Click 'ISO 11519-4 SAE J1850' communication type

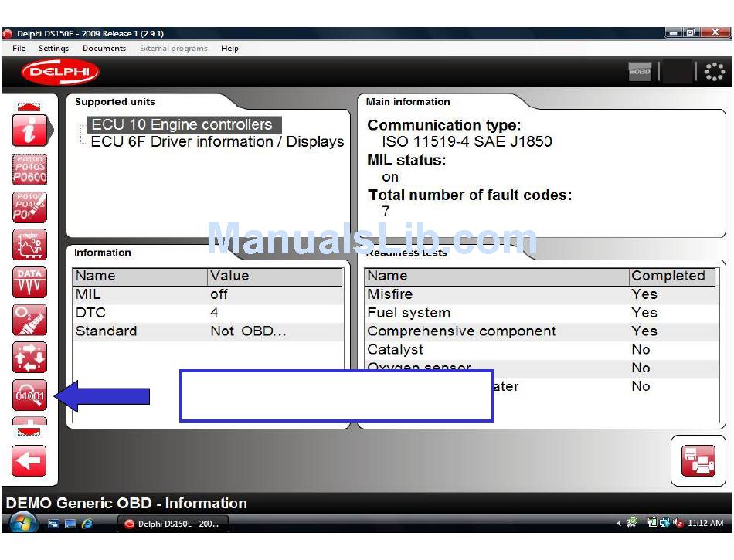[x=467, y=141]
